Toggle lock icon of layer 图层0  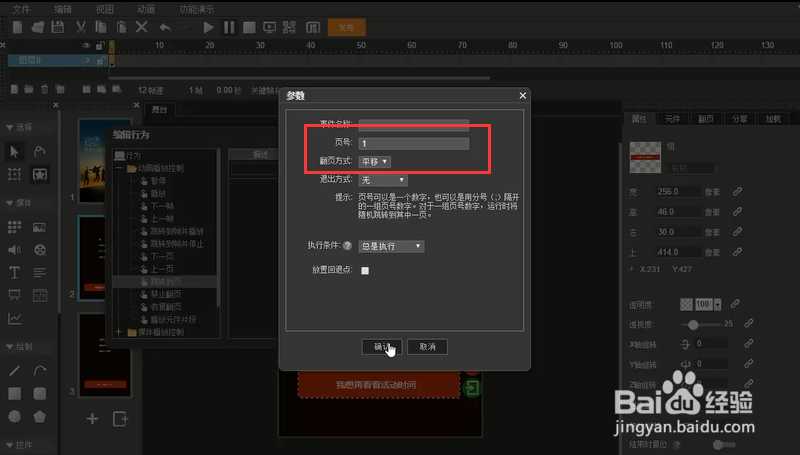tap(100, 61)
